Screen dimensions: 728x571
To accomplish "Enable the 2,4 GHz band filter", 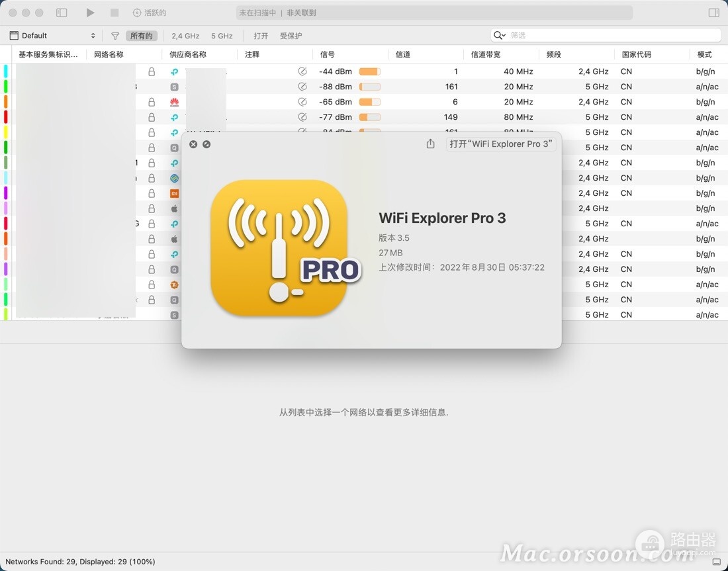I will pos(185,36).
